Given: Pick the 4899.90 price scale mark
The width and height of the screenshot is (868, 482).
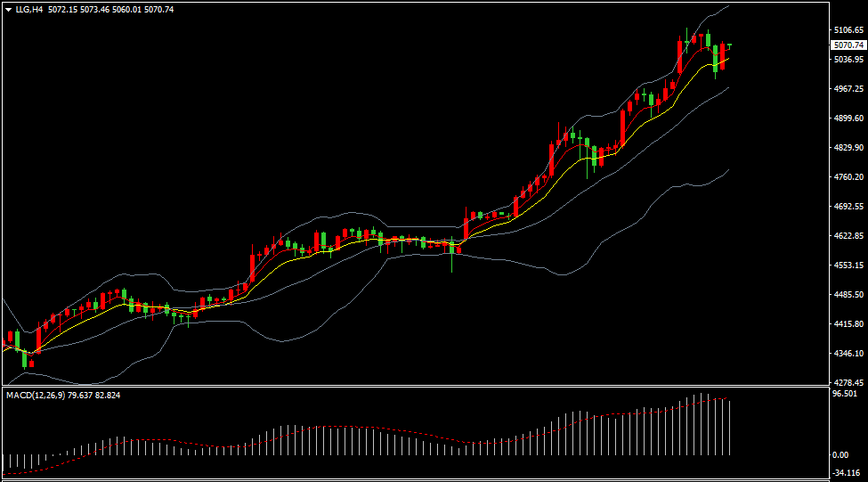Looking at the screenshot, I should coord(848,118).
